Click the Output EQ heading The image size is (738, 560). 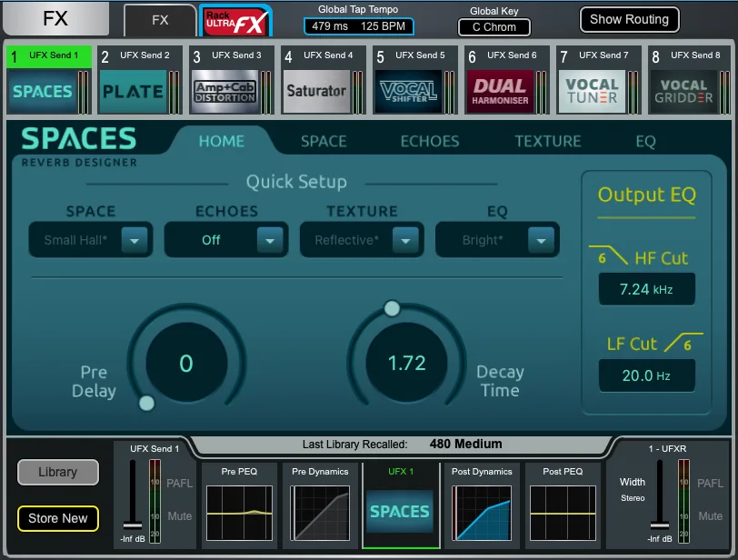[647, 195]
